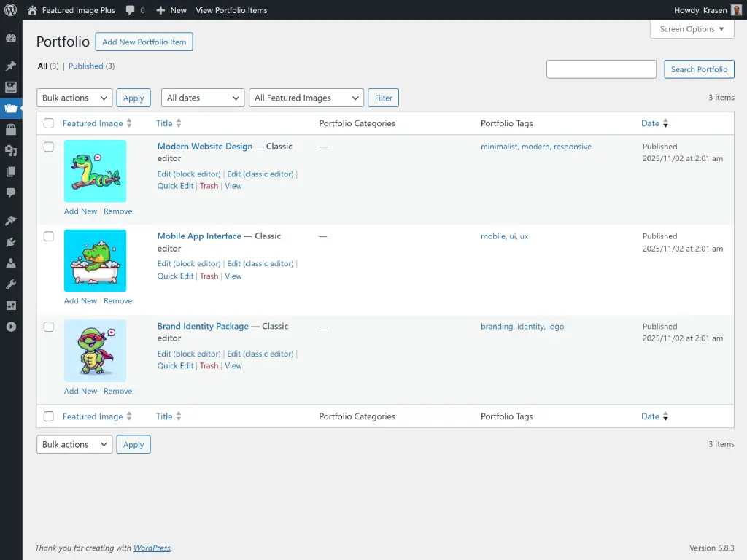
Task: Click the Modern Website Design featured image thumbnail
Action: pos(95,170)
